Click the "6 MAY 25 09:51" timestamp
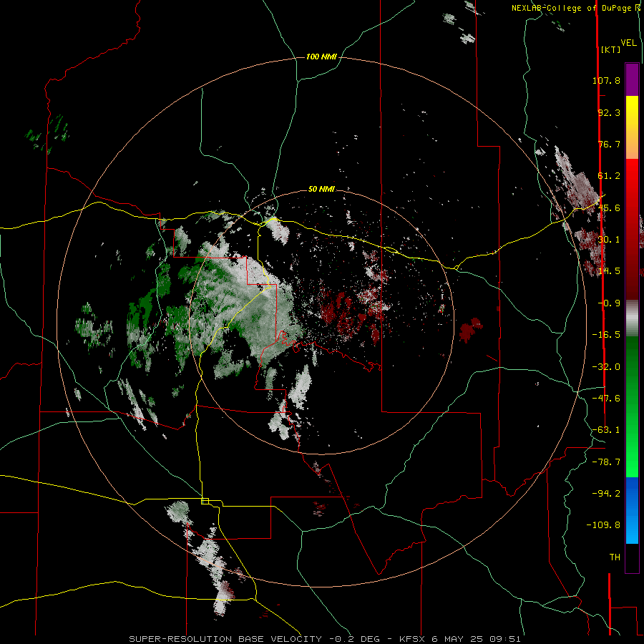644x644 pixels. (477, 639)
